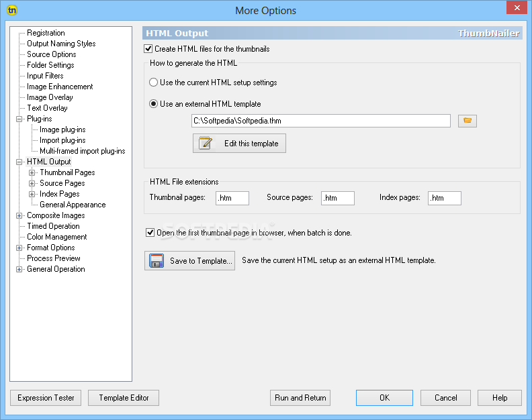Select Process Preview in the tree
The width and height of the screenshot is (532, 420).
click(x=54, y=258)
